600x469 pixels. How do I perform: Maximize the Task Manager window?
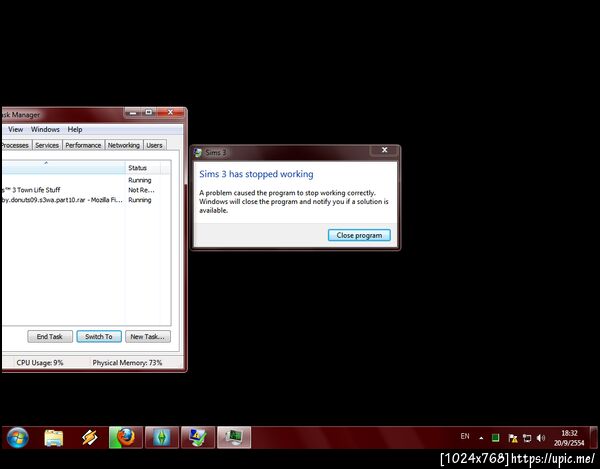[x=148, y=112]
